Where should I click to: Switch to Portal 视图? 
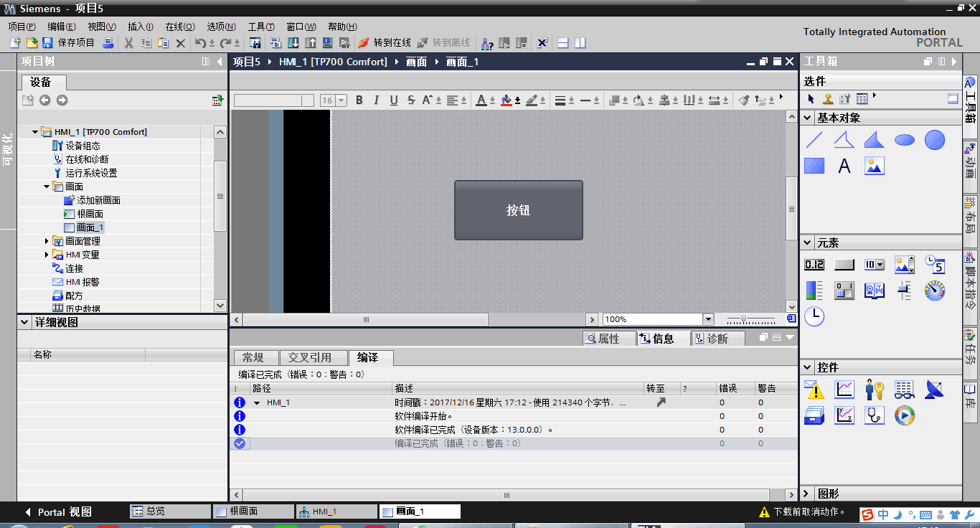pos(58,512)
